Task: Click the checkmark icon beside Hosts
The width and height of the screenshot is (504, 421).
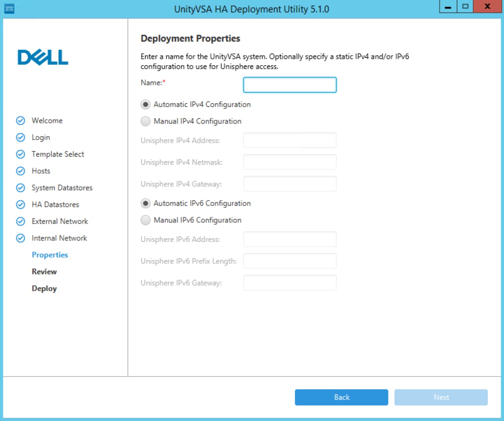Action: [21, 171]
